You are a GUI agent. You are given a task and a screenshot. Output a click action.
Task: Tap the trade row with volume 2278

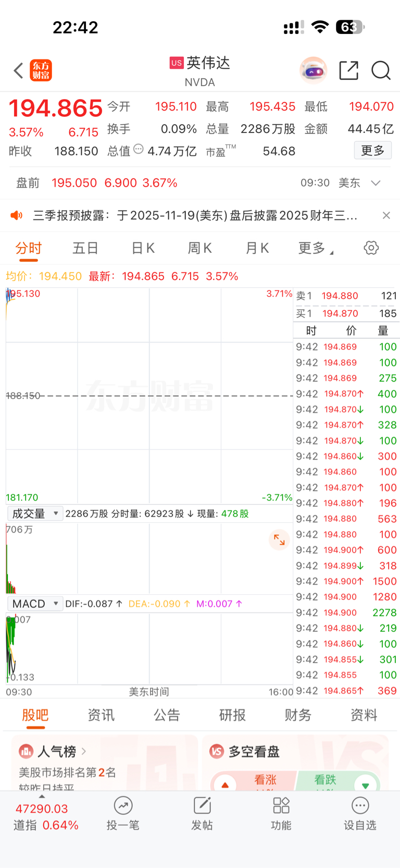(x=346, y=613)
